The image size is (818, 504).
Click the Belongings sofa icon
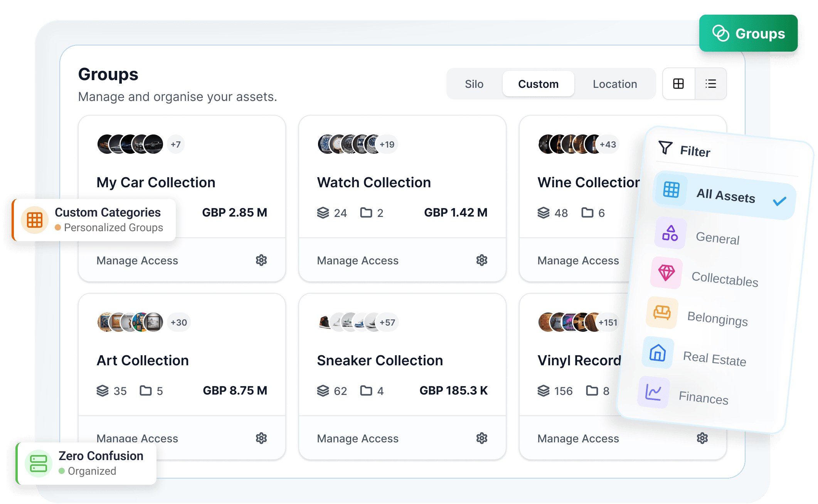tap(662, 312)
